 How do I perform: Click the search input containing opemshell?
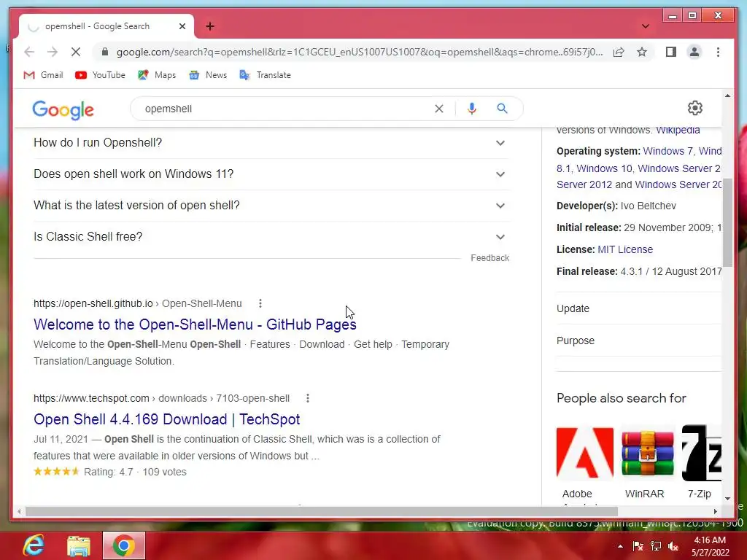tap(286, 109)
